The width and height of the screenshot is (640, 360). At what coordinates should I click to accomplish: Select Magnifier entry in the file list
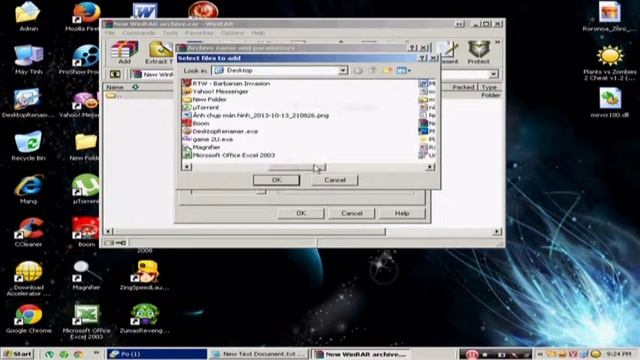202,147
